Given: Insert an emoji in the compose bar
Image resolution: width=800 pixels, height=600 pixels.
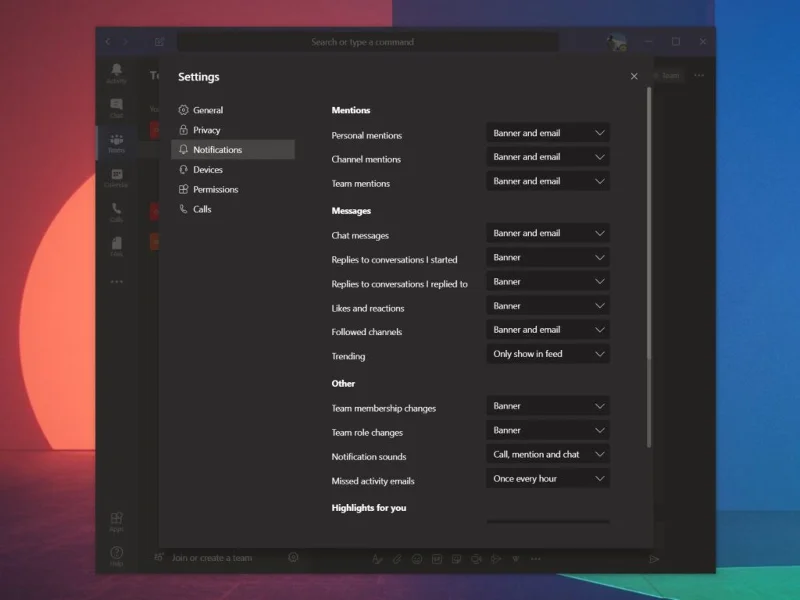Looking at the screenshot, I should click(x=417, y=559).
